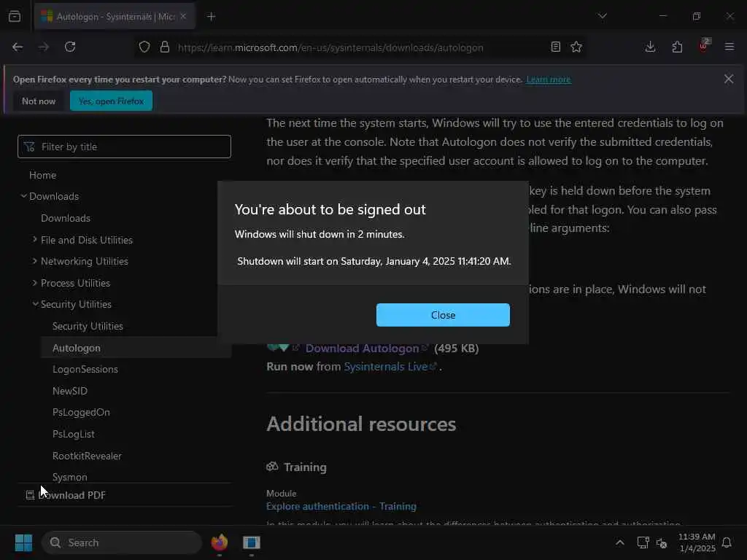This screenshot has width=747, height=560.
Task: Click Yes, open Firefox button
Action: pyautogui.click(x=111, y=101)
